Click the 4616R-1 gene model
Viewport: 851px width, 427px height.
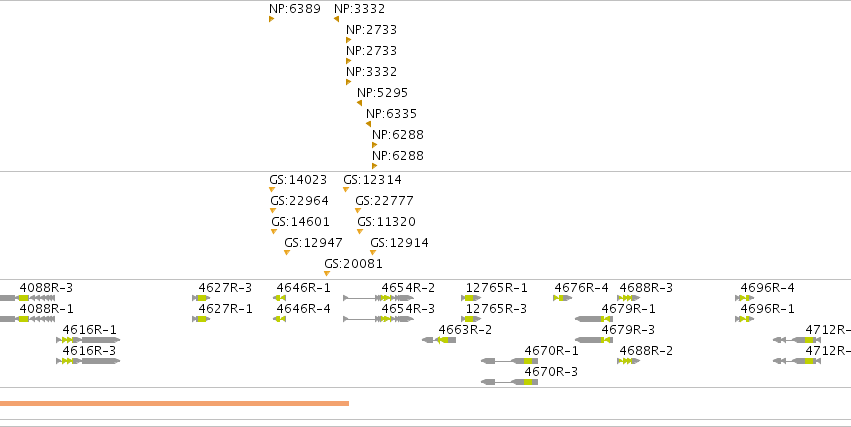[x=88, y=340]
